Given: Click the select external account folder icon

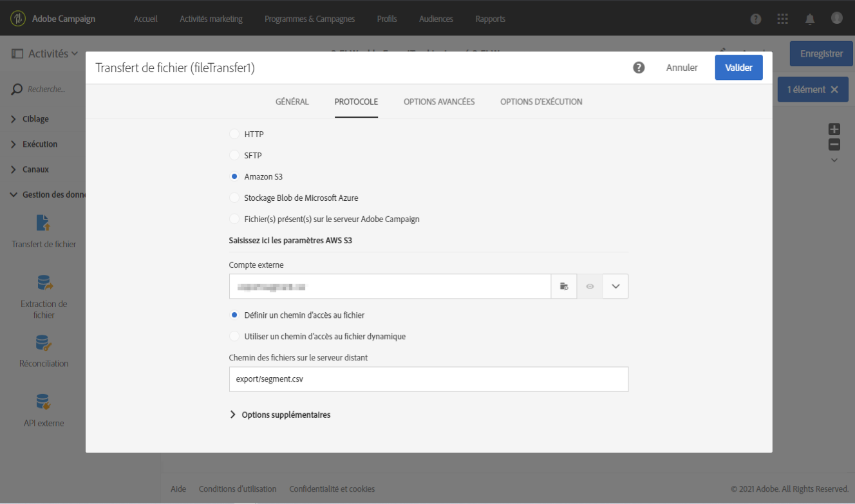Looking at the screenshot, I should tap(564, 286).
